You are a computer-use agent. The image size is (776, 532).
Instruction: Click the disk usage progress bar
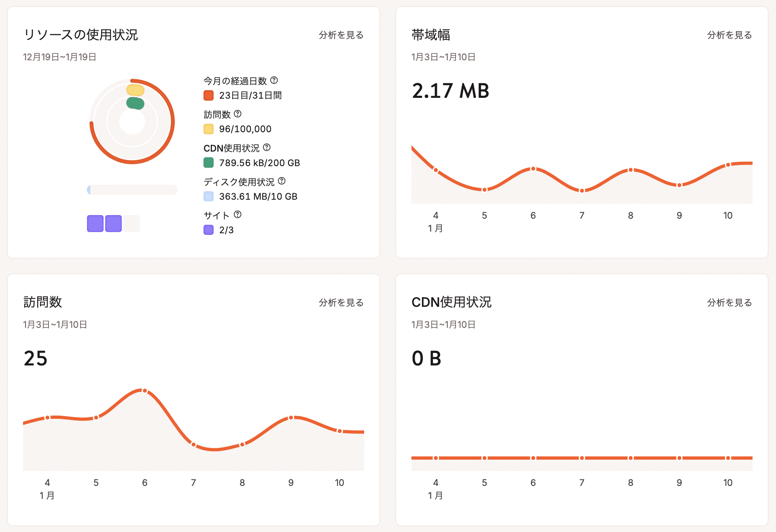tap(132, 190)
